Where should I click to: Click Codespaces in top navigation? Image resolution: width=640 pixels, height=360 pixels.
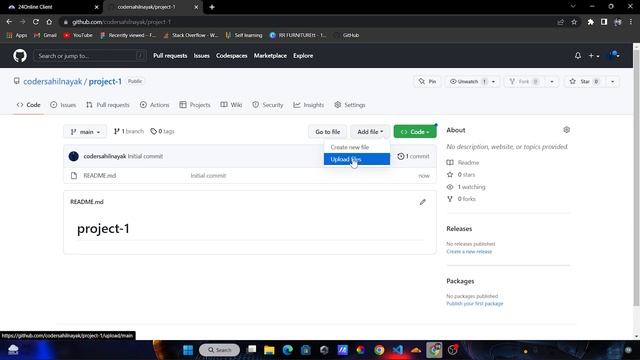point(231,56)
